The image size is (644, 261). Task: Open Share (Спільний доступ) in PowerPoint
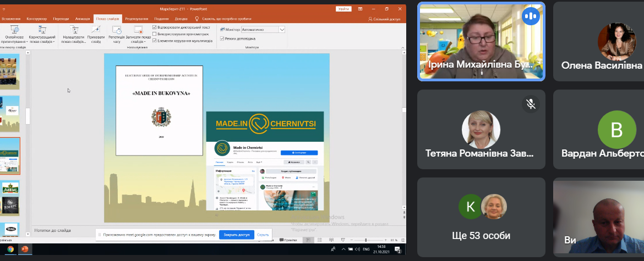click(x=384, y=19)
